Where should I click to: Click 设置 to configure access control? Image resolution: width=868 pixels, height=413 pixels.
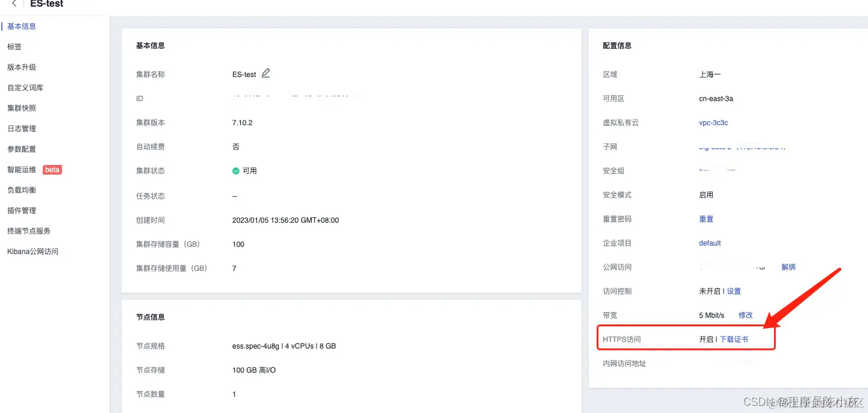734,291
